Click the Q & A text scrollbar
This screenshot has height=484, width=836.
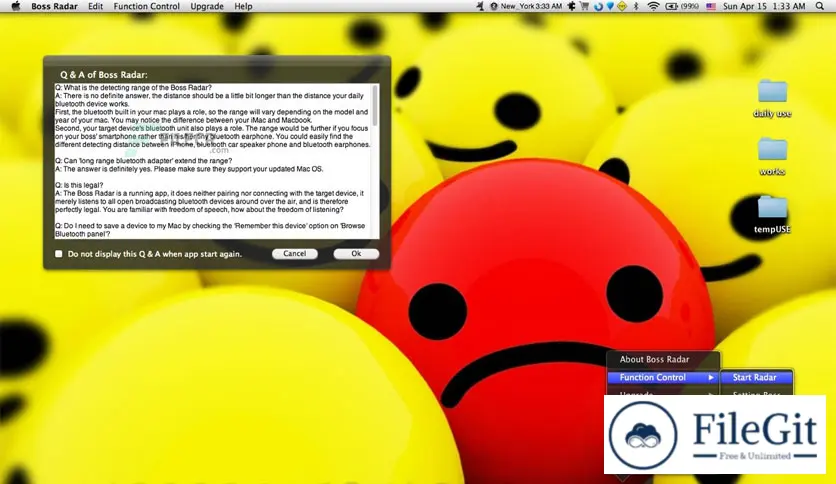pyautogui.click(x=375, y=160)
